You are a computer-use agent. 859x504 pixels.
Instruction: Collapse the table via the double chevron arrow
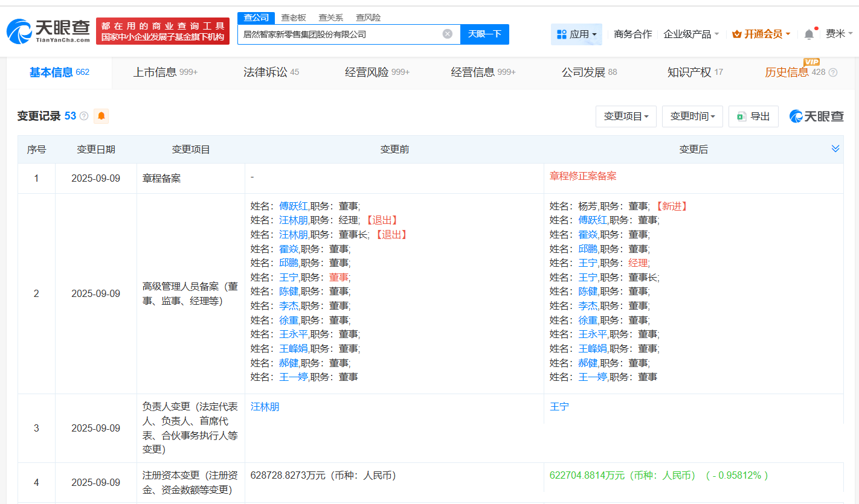click(835, 147)
